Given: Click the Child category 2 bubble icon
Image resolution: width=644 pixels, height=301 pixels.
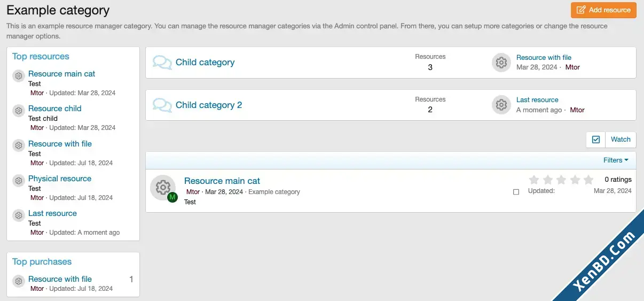Looking at the screenshot, I should 162,105.
